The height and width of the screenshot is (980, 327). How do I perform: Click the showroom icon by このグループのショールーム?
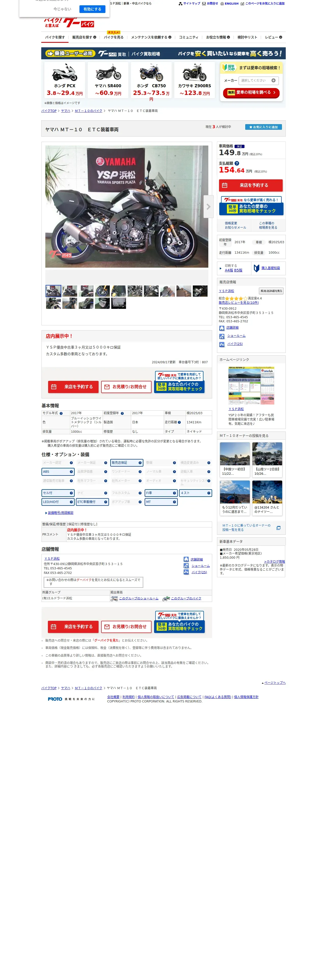pos(114,598)
